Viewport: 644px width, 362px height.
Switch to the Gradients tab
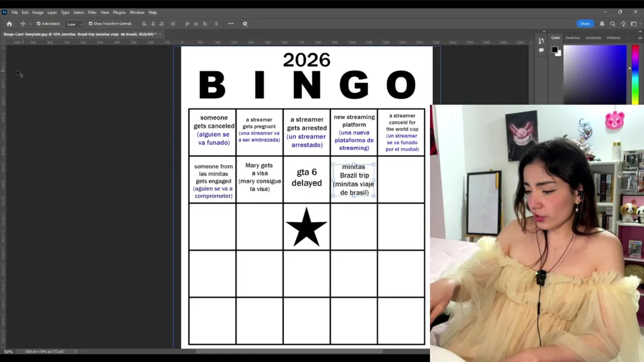(593, 38)
